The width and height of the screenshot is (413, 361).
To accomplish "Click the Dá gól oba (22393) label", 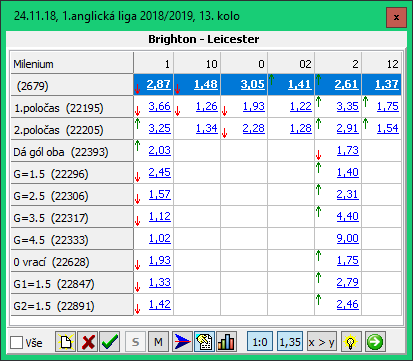I will coord(72,151).
